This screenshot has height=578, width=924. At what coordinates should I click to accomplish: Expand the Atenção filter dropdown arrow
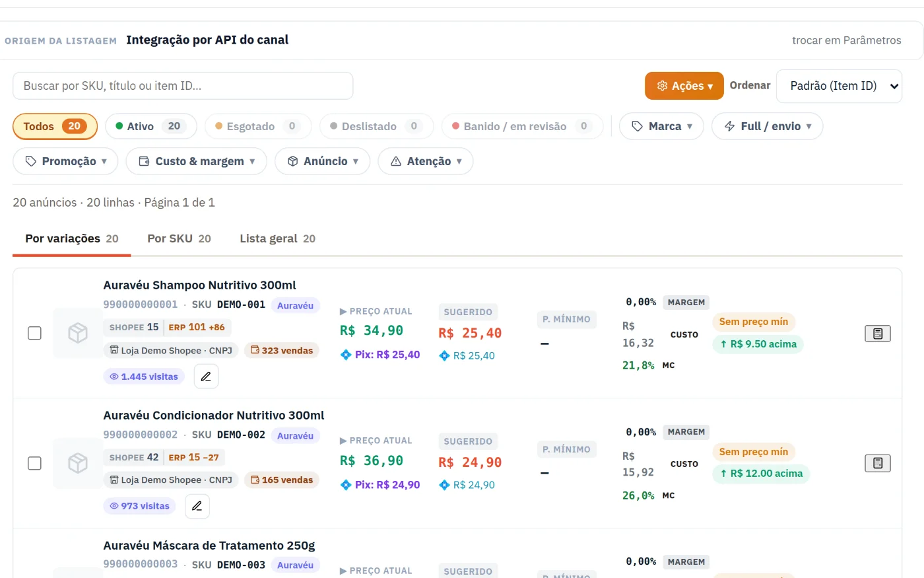click(x=459, y=161)
